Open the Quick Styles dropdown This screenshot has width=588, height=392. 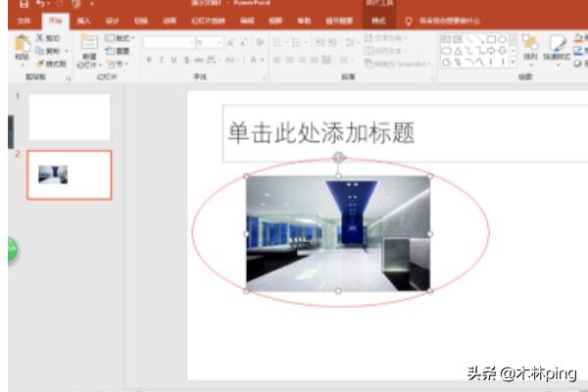coord(557,50)
